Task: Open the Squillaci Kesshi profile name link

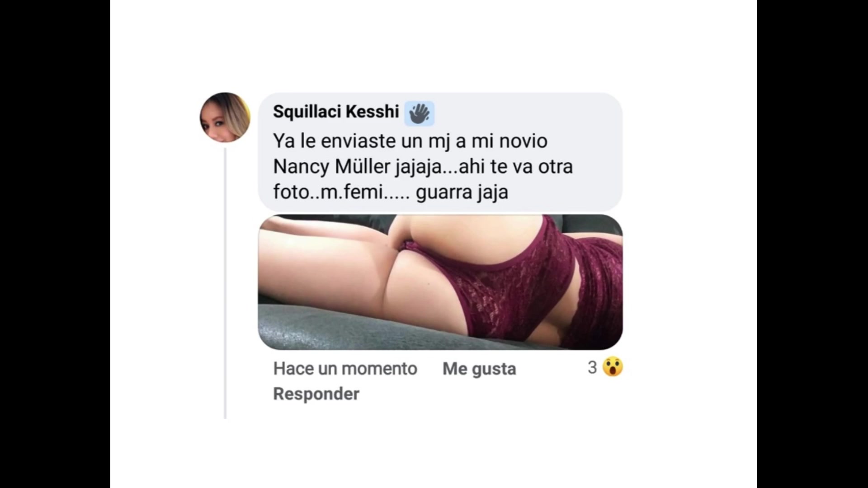Action: (x=336, y=112)
